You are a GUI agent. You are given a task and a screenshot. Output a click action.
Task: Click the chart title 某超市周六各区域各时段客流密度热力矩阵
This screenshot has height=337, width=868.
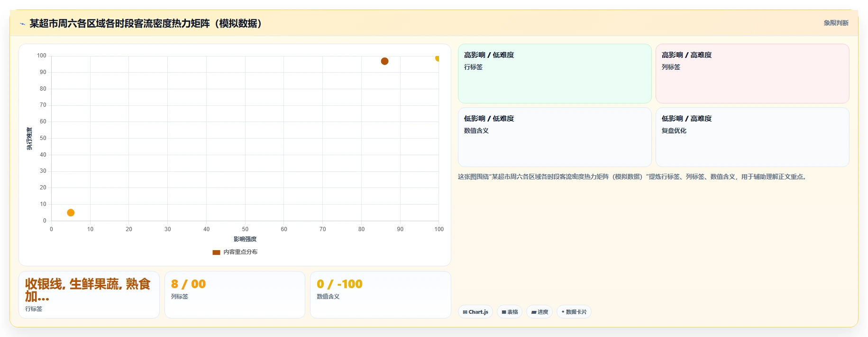(x=146, y=23)
